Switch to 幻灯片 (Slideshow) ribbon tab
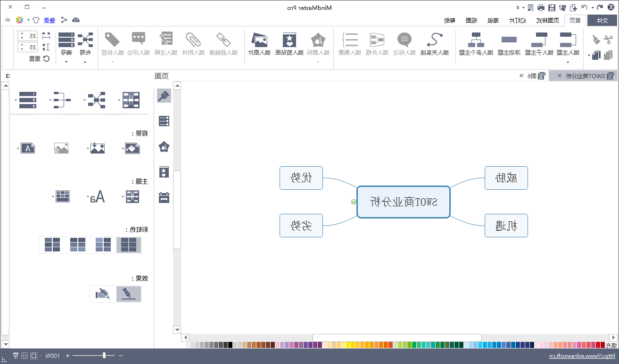Image resolution: width=619 pixels, height=364 pixels. 518,20
